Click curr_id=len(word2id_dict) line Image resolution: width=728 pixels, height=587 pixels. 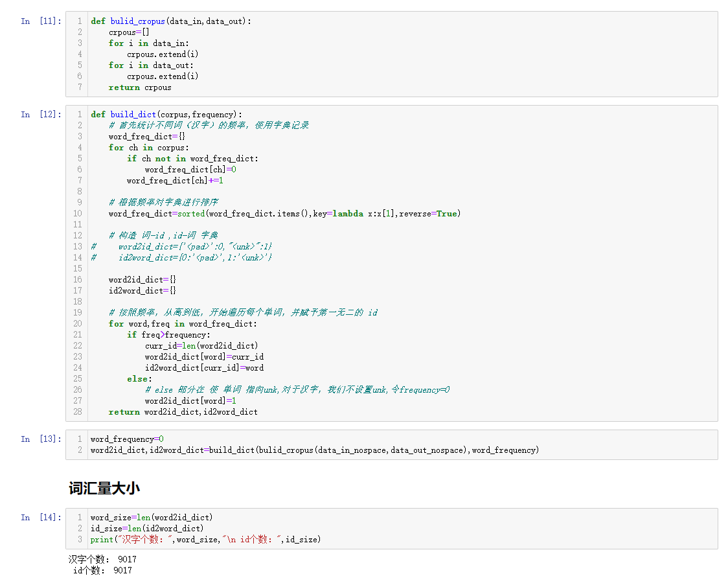point(201,346)
